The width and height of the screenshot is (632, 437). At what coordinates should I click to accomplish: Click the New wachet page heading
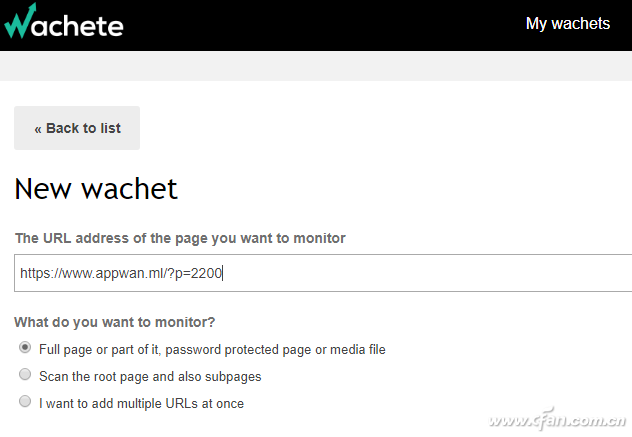tap(96, 189)
